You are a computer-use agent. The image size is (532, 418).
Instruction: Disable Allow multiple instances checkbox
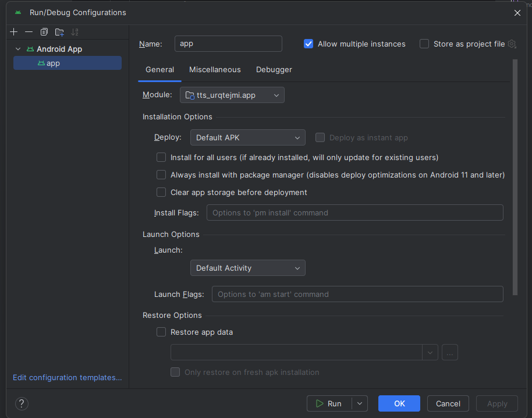[308, 44]
